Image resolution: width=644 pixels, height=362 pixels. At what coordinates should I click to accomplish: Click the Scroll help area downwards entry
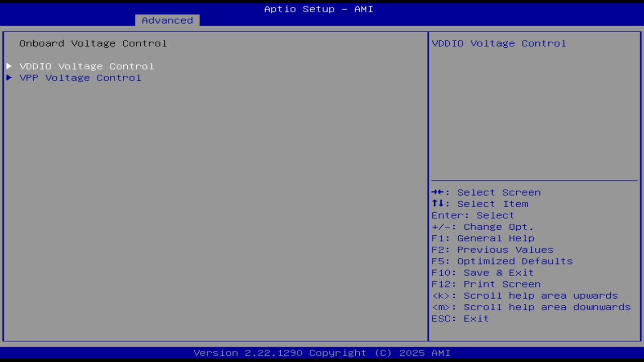(531, 307)
